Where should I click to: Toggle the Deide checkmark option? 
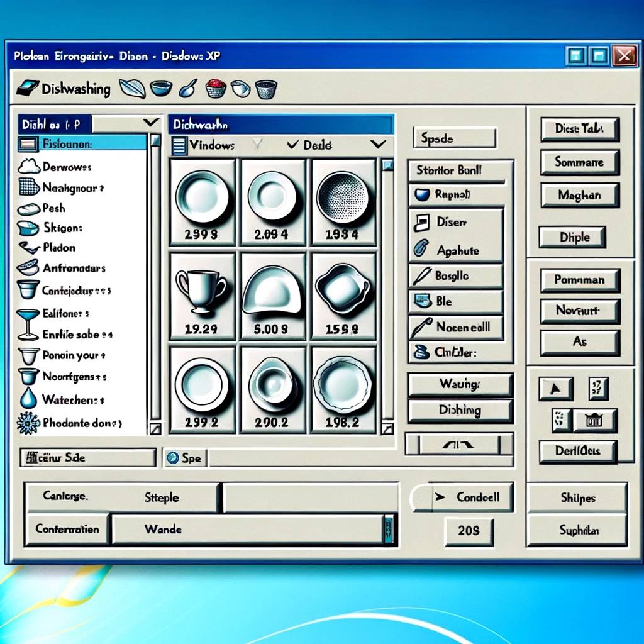(292, 145)
